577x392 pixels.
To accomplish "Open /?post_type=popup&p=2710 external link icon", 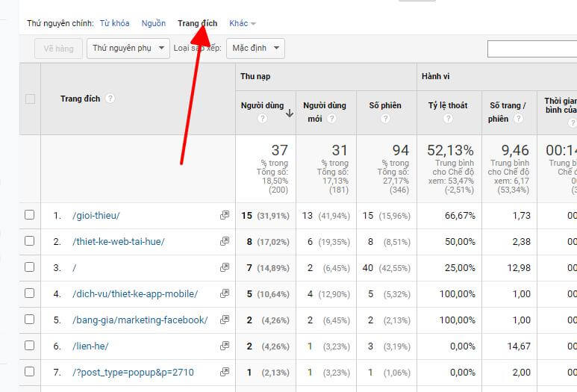I will 225,372.
